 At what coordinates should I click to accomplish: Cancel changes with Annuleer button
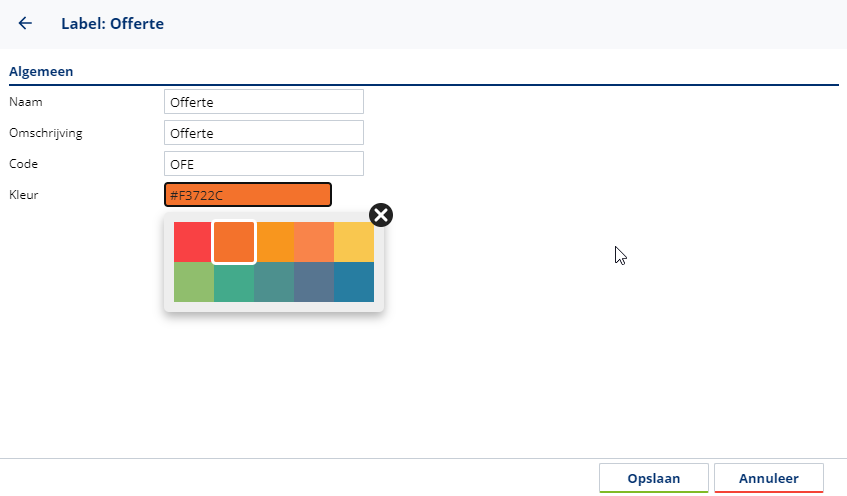pyautogui.click(x=768, y=478)
